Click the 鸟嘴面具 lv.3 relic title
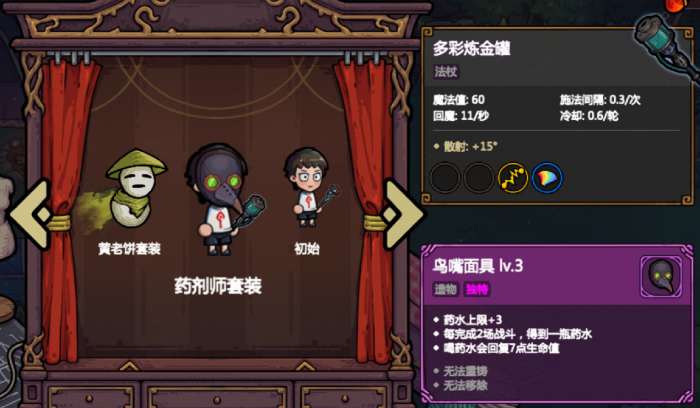 478,266
